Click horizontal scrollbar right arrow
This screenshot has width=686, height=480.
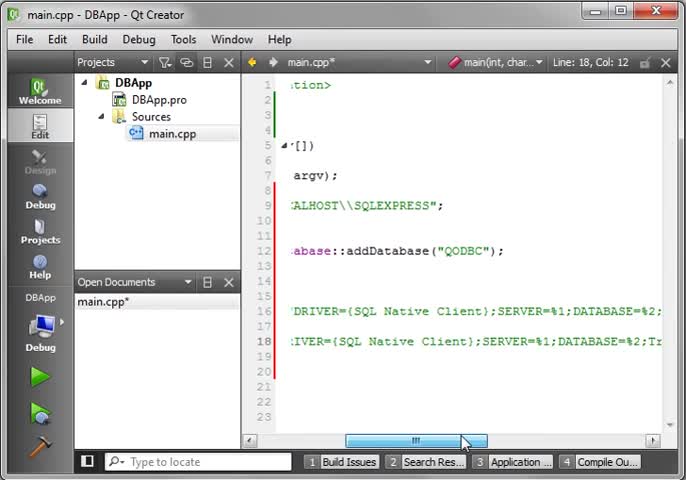tap(652, 440)
